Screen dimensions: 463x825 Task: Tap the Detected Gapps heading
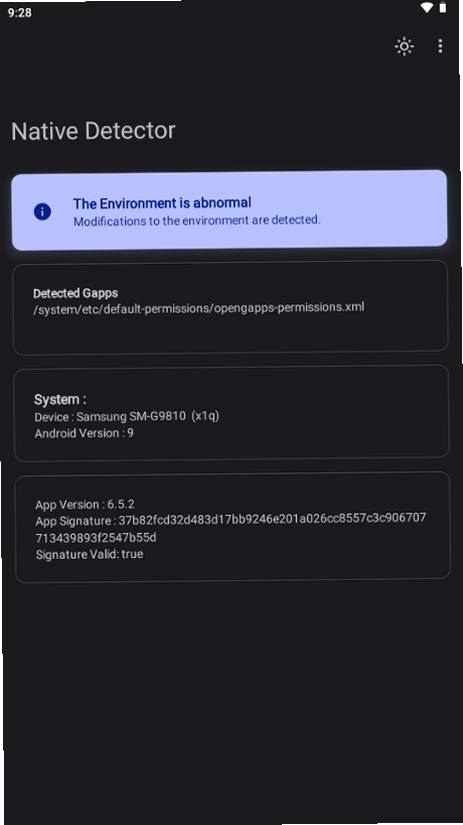[75, 293]
